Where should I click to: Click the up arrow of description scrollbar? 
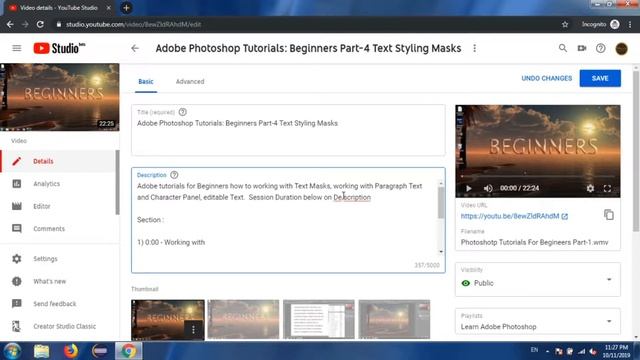point(441,183)
